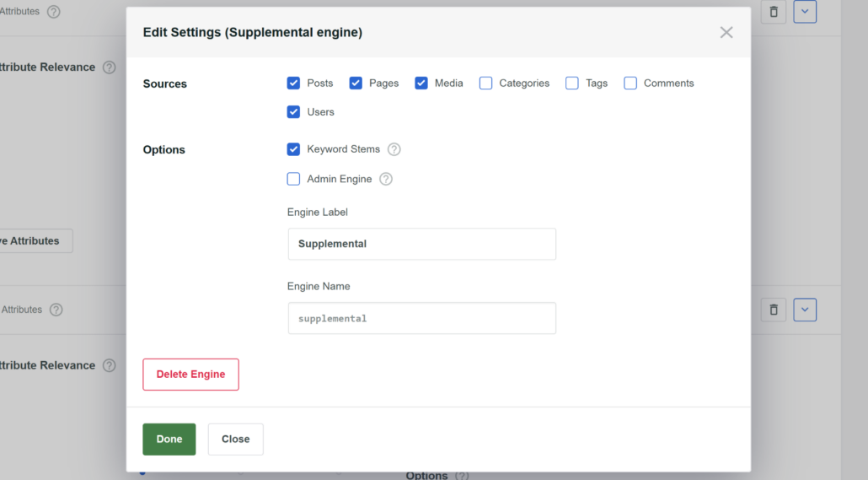Screen dimensions: 868x480
Task: Disable the Keyword Stems option
Action: 293,149
